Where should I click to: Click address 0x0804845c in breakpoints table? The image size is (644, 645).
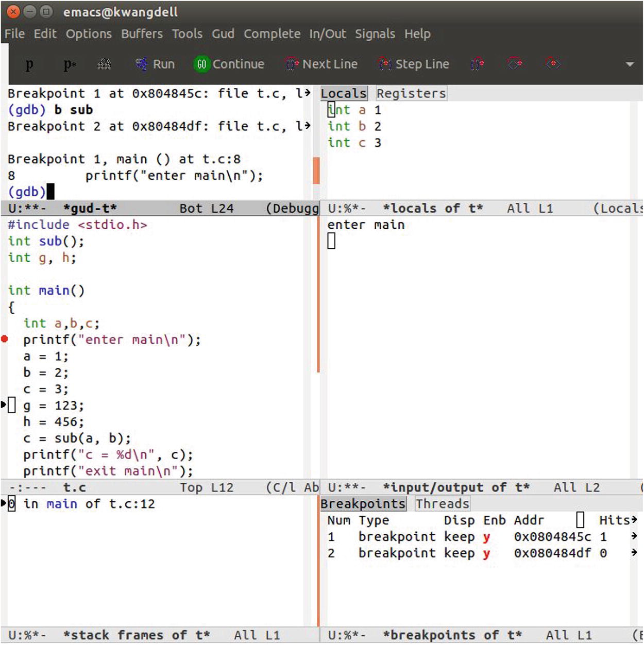552,537
